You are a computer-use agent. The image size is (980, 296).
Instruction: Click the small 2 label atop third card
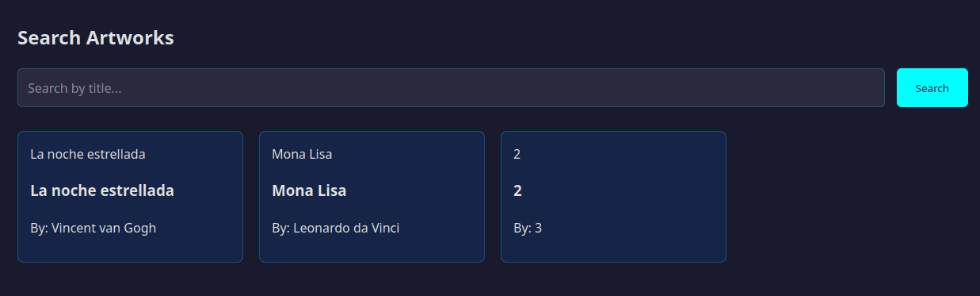[x=517, y=154]
